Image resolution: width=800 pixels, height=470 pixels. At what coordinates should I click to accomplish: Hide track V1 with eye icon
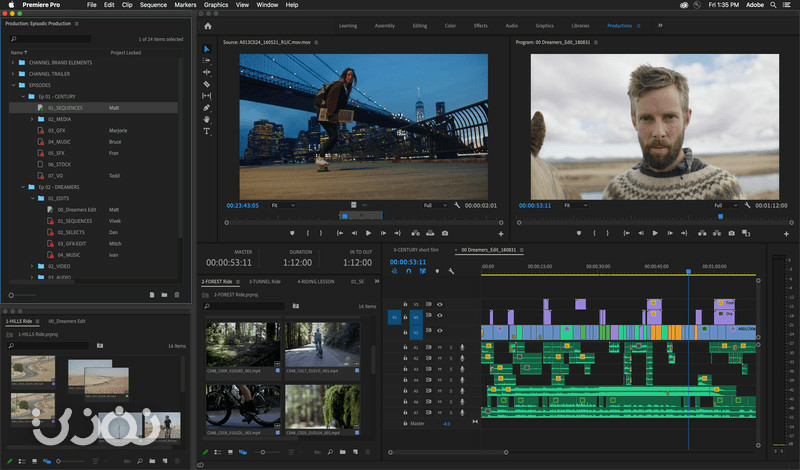pyautogui.click(x=439, y=331)
